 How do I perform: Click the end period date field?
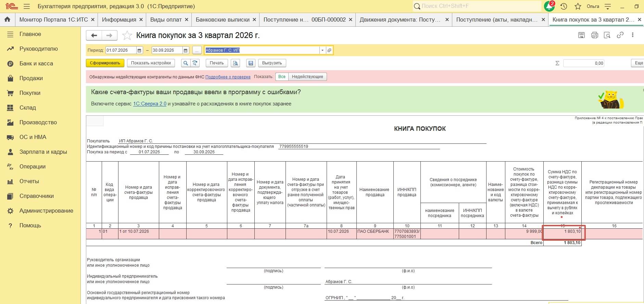click(167, 50)
